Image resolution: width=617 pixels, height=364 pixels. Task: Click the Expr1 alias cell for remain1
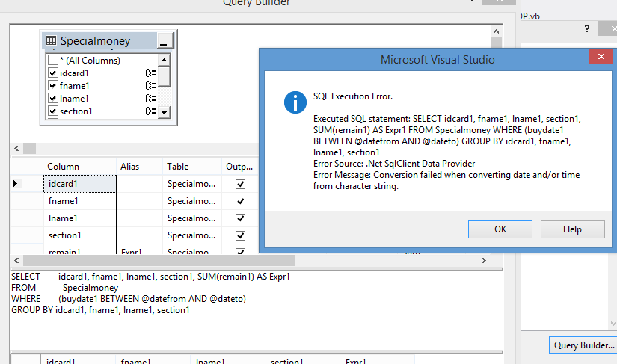139,250
